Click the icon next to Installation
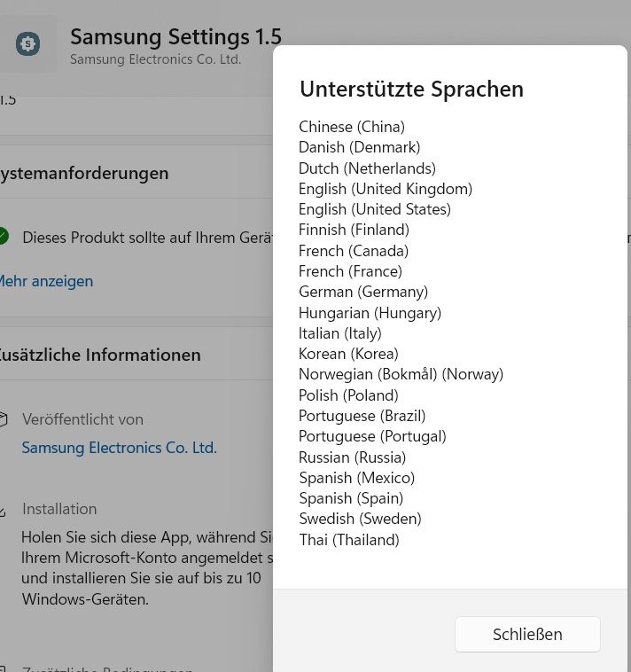Screen dimensions: 631x672 click(3, 511)
